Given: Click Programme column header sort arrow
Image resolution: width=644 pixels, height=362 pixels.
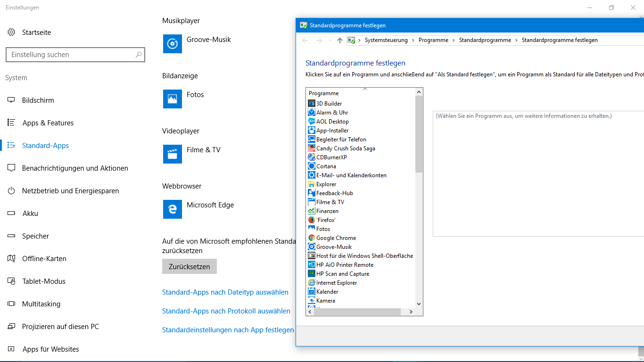Looking at the screenshot, I should [x=365, y=89].
